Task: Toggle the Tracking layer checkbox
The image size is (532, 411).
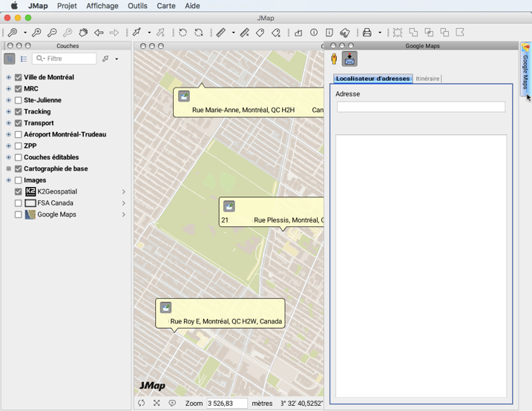Action: click(x=19, y=111)
